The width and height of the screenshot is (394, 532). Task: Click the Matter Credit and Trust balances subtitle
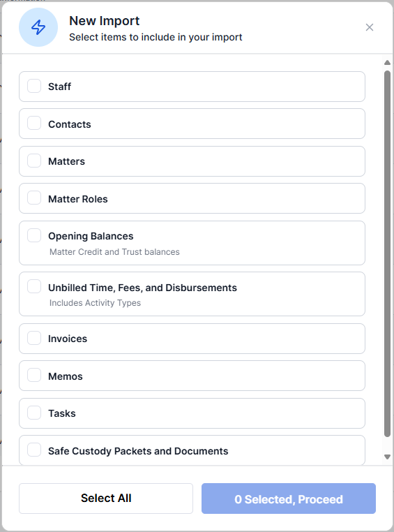tap(114, 252)
